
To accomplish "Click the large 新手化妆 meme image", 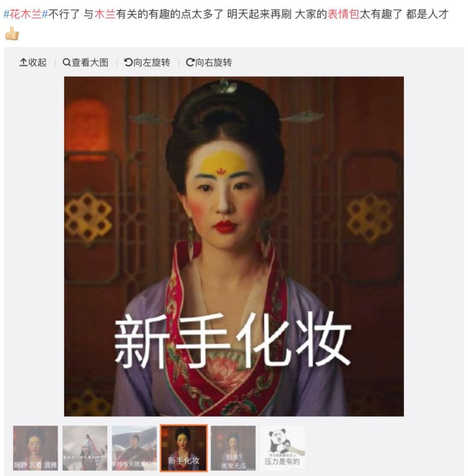I will tap(234, 246).
